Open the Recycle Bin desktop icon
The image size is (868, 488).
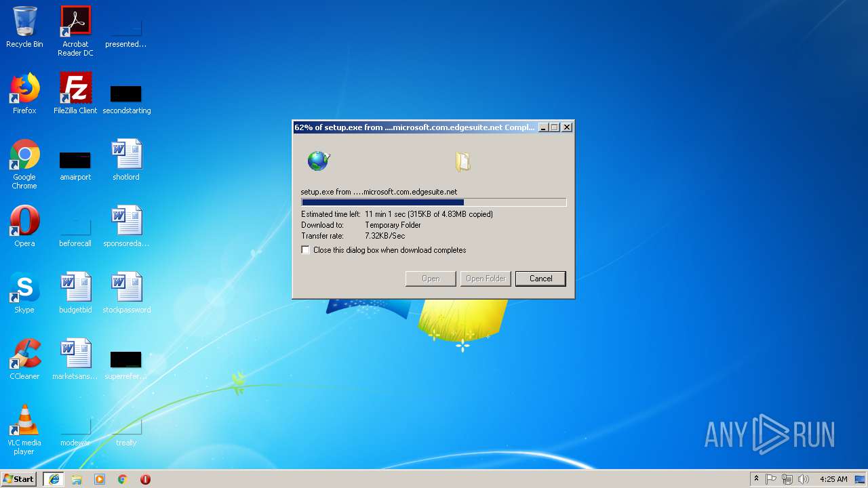tap(24, 27)
